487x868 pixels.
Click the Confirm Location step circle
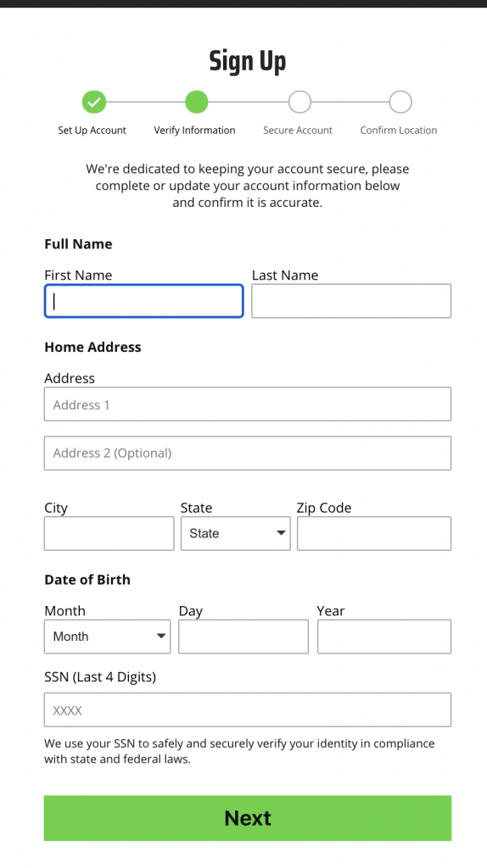tap(400, 102)
